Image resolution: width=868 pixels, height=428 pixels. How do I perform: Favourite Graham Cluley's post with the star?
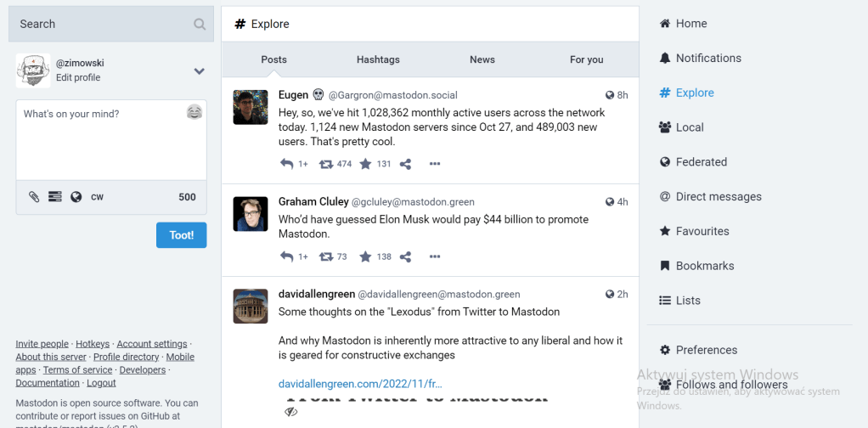click(365, 256)
